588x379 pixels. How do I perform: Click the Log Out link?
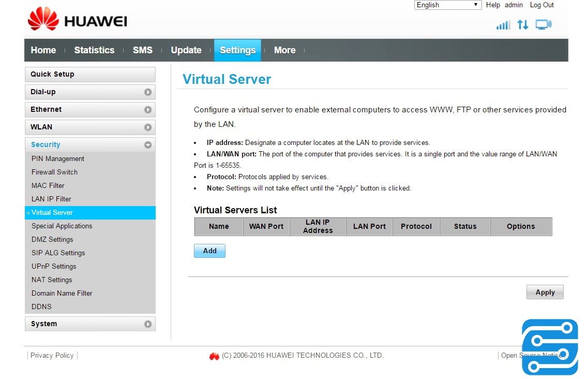(541, 5)
